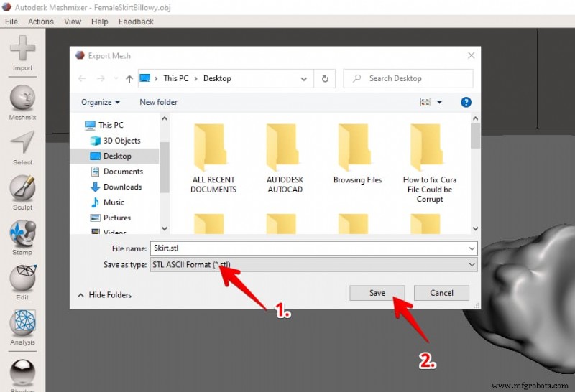
Task: Collapse the dialog with Hide Folders
Action: click(105, 295)
